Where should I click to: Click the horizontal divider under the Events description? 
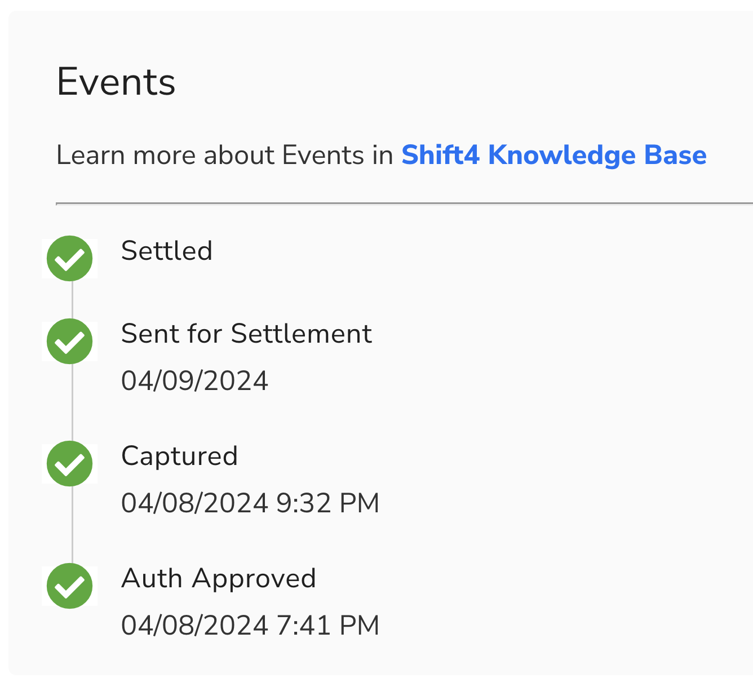tap(395, 203)
